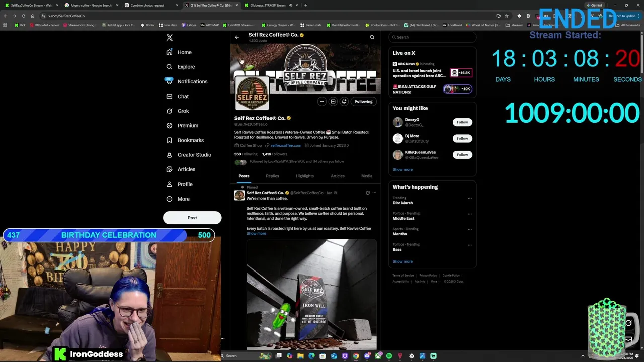Open Google Chrome in taskbar

click(356, 356)
